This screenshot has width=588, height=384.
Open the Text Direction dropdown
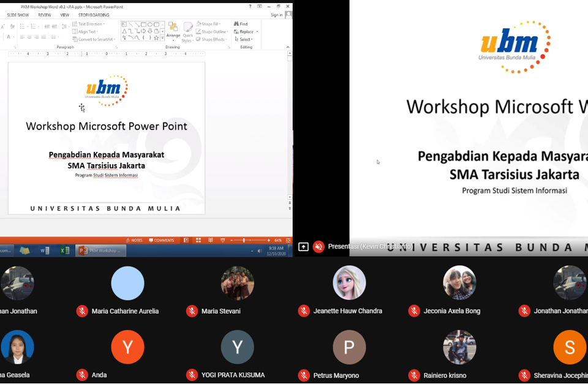(x=88, y=24)
